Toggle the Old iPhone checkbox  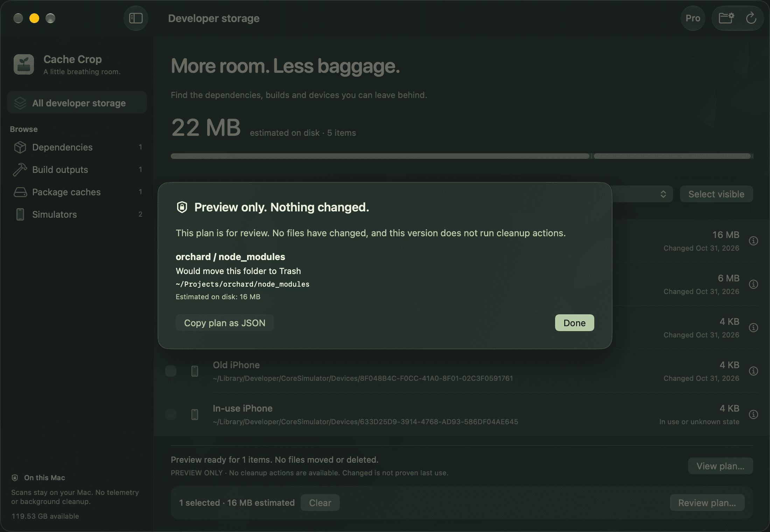pos(171,371)
